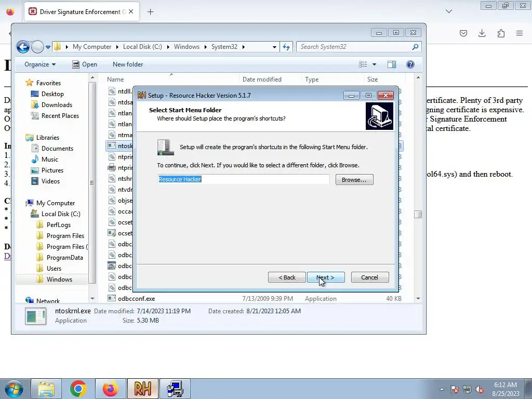Open recent locations dropdown next to nav arrows
This screenshot has height=399, width=532.
48,47
